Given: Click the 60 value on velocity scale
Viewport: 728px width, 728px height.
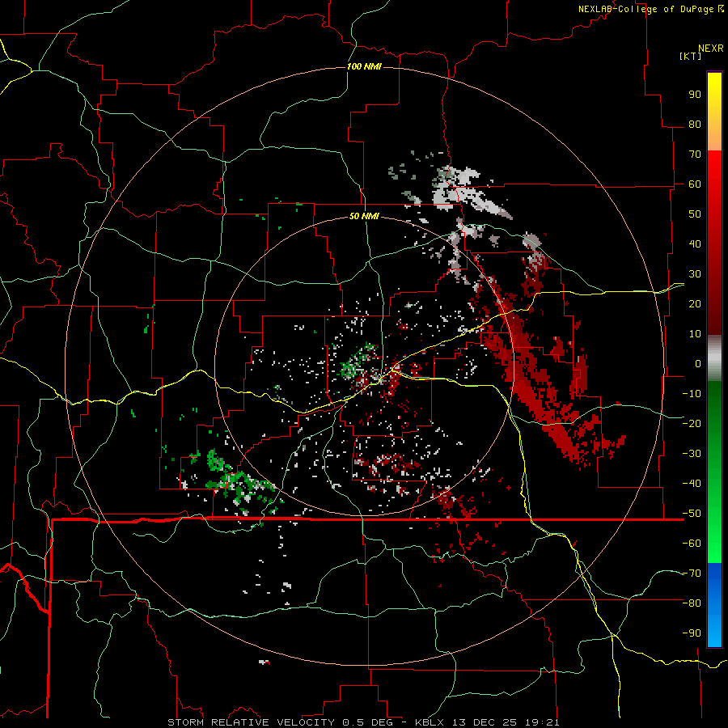Looking at the screenshot, I should 695,184.
